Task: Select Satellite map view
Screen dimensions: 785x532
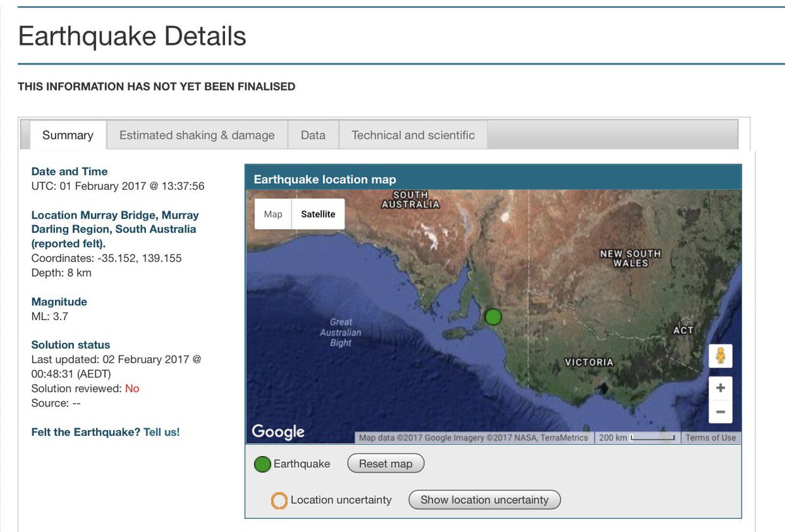Action: coord(318,214)
